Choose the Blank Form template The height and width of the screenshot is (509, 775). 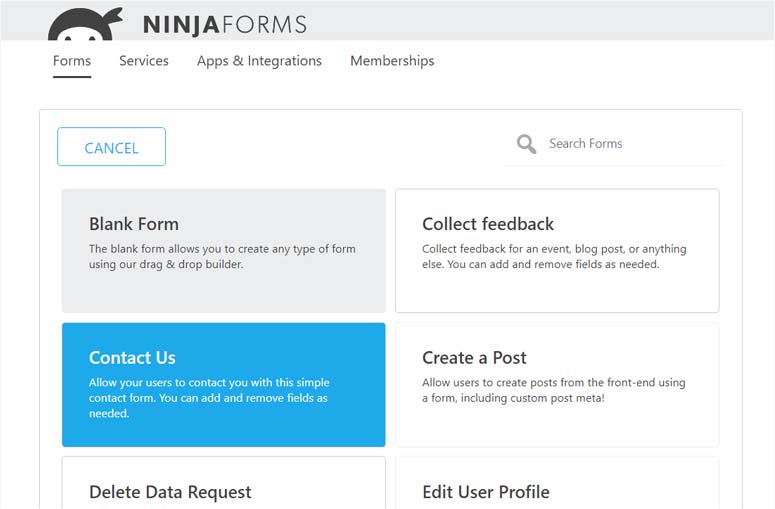(x=223, y=251)
